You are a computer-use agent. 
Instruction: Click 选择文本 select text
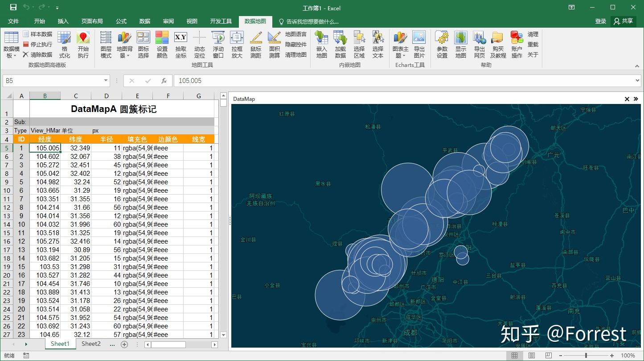coord(378,45)
